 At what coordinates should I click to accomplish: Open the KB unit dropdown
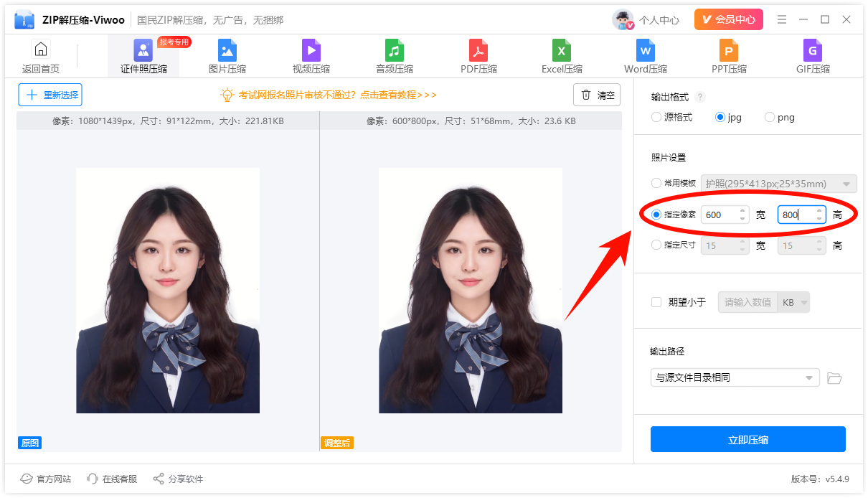pyautogui.click(x=794, y=302)
